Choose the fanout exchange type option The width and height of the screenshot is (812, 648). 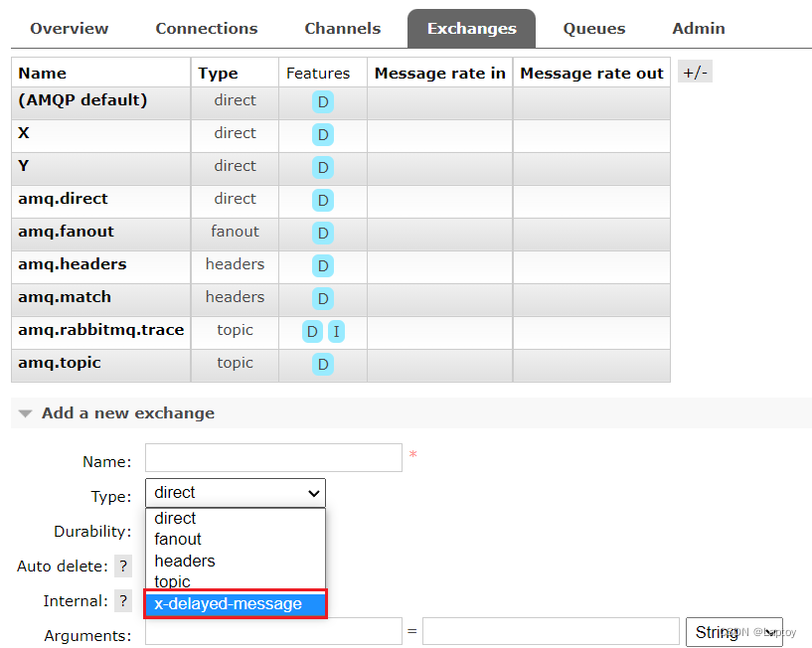(x=178, y=540)
